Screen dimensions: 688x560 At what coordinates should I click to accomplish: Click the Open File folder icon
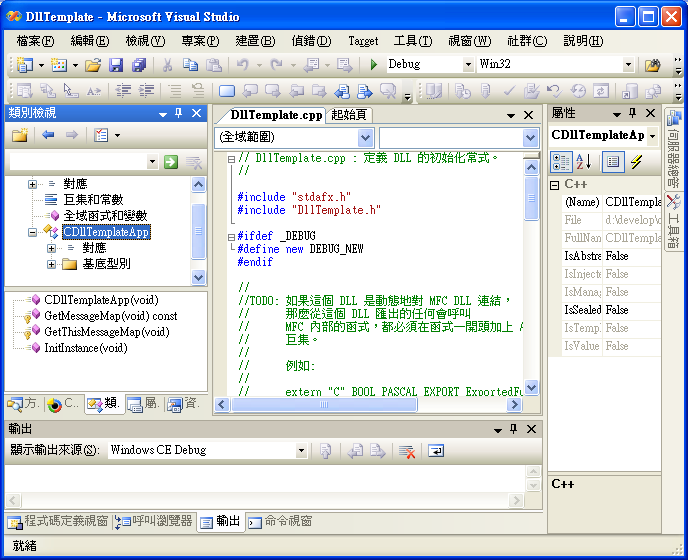click(x=93, y=65)
